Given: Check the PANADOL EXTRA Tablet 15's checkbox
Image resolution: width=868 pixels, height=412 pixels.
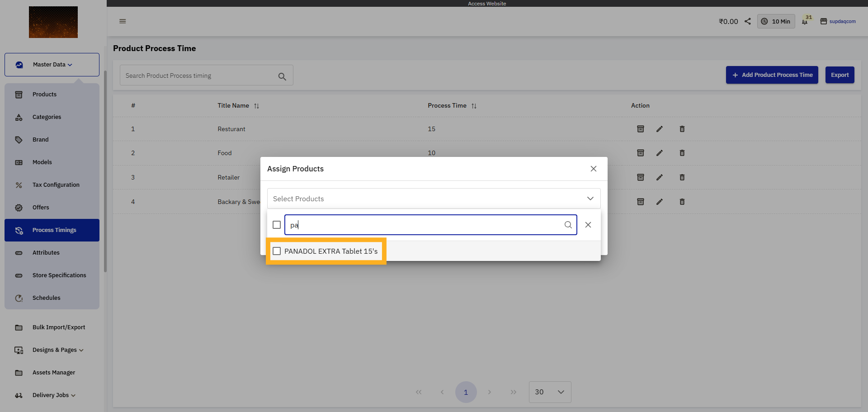Looking at the screenshot, I should [x=277, y=251].
